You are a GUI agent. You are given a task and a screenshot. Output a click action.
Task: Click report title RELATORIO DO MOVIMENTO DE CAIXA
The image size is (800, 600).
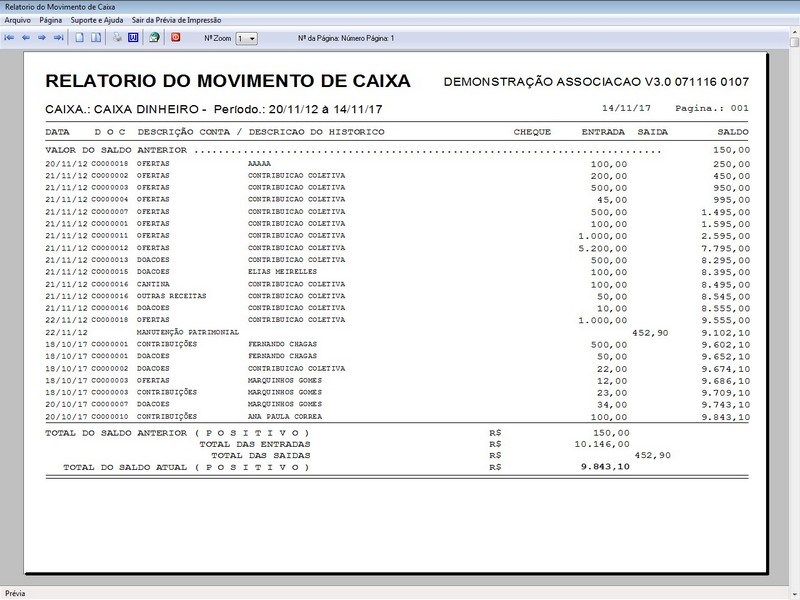click(x=228, y=81)
